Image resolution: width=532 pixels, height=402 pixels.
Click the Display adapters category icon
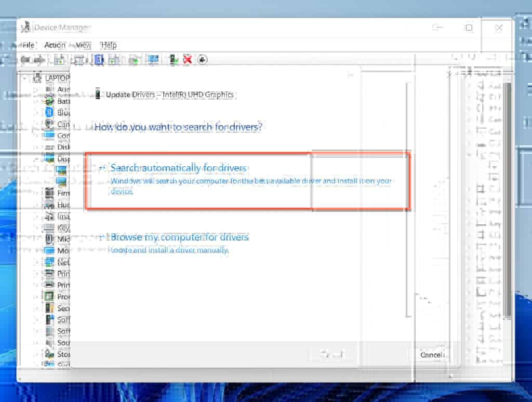pos(49,158)
